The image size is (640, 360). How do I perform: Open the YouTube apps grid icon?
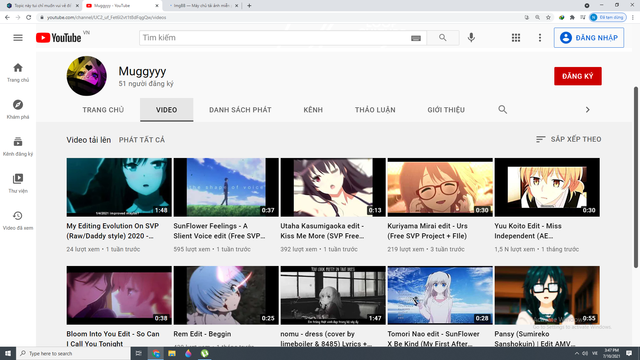516,38
